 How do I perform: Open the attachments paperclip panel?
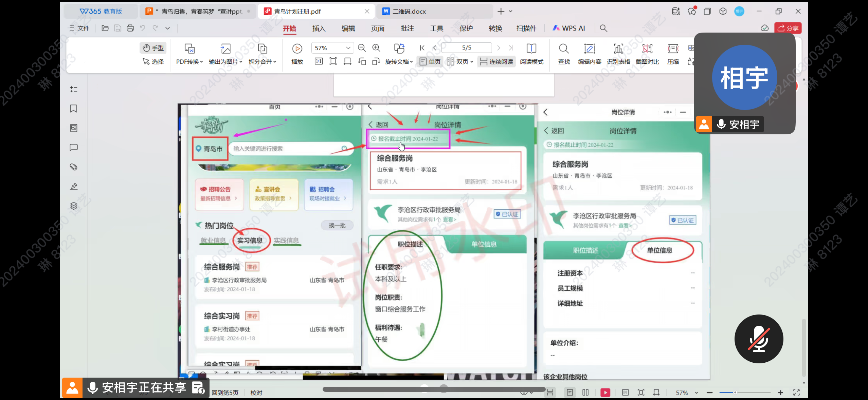tap(73, 167)
